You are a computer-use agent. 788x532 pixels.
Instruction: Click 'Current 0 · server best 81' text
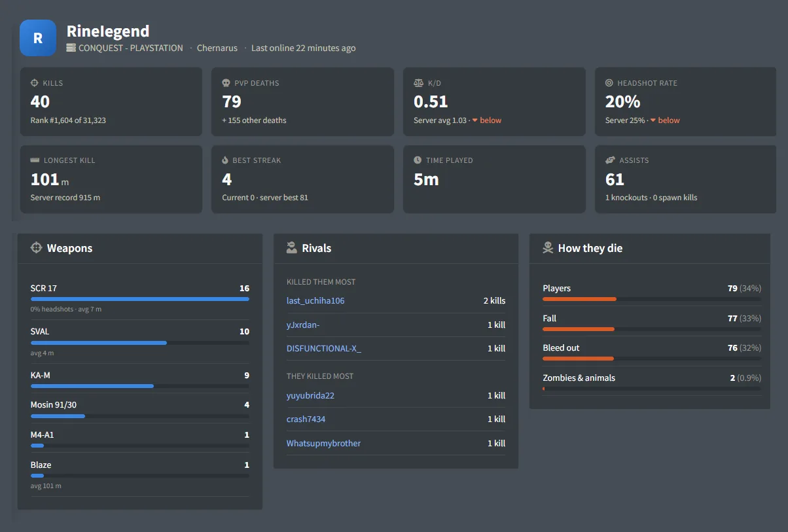(x=265, y=198)
